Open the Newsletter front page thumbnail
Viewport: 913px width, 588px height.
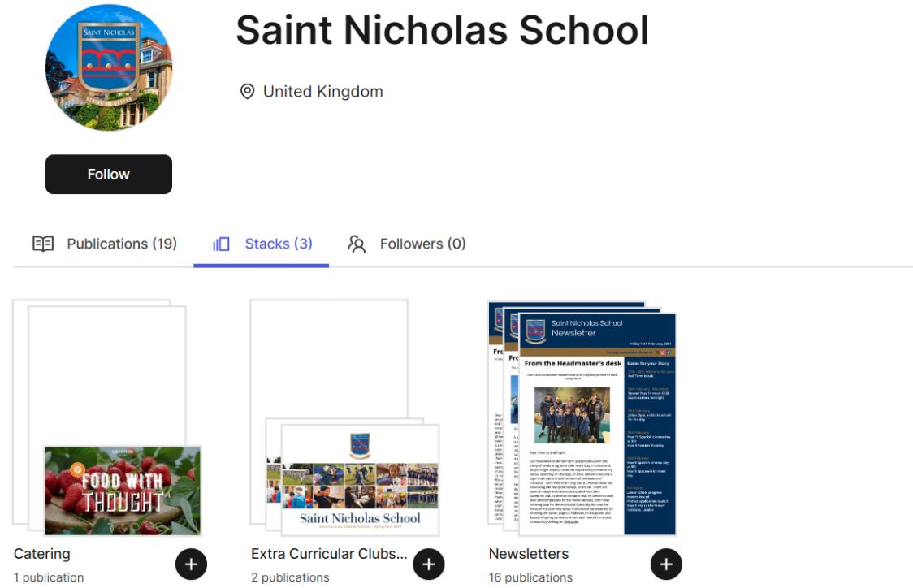(597, 425)
